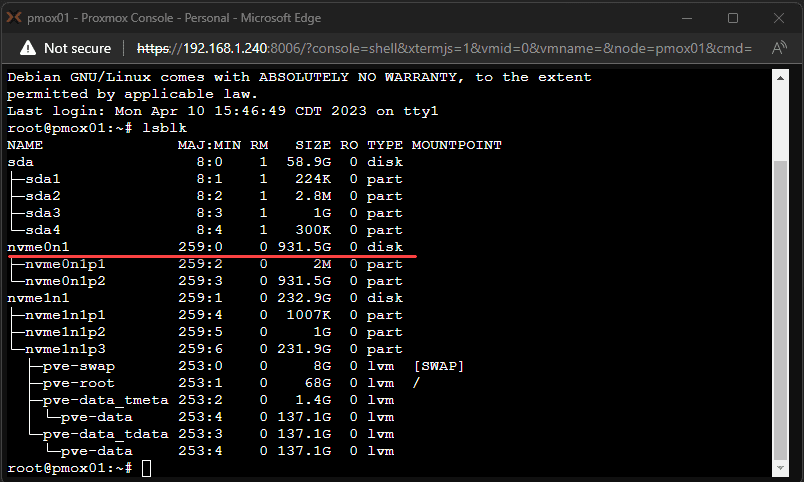Click the 'sda4' partition name
Viewport: 804px width, 482px height.
point(43,230)
